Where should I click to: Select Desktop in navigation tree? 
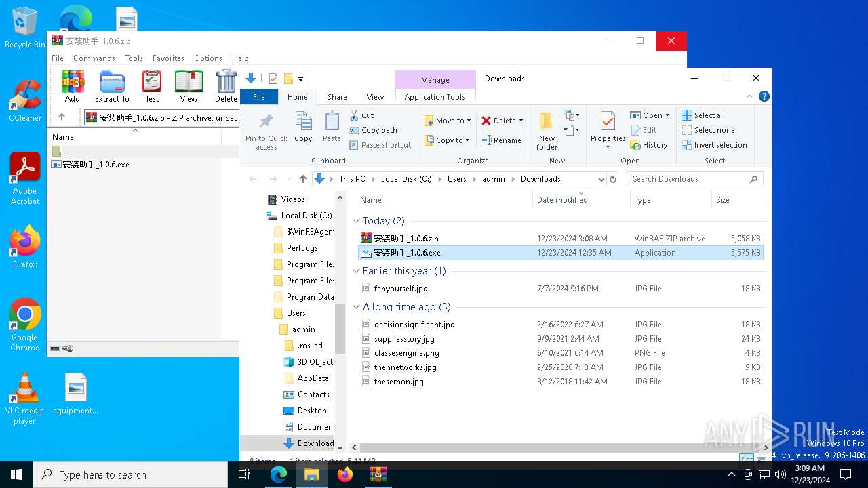[304, 411]
